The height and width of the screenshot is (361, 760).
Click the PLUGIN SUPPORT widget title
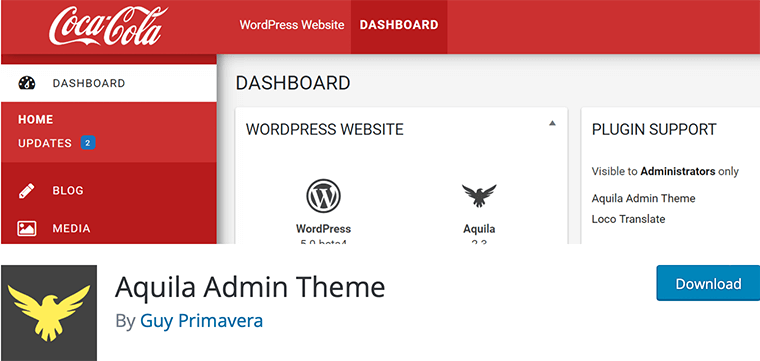[x=654, y=129]
